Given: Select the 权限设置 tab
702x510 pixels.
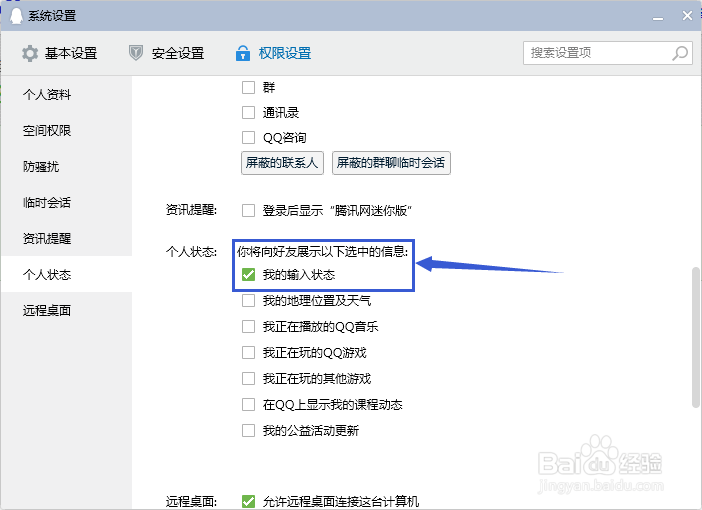Looking at the screenshot, I should coord(273,53).
